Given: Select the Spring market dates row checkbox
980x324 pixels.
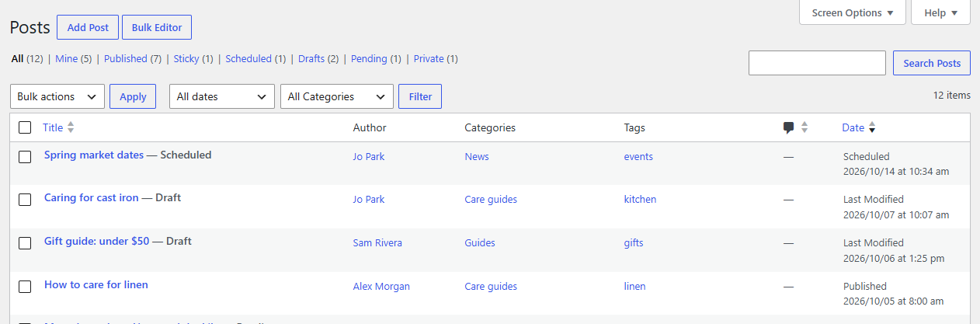Looking at the screenshot, I should click(x=25, y=156).
